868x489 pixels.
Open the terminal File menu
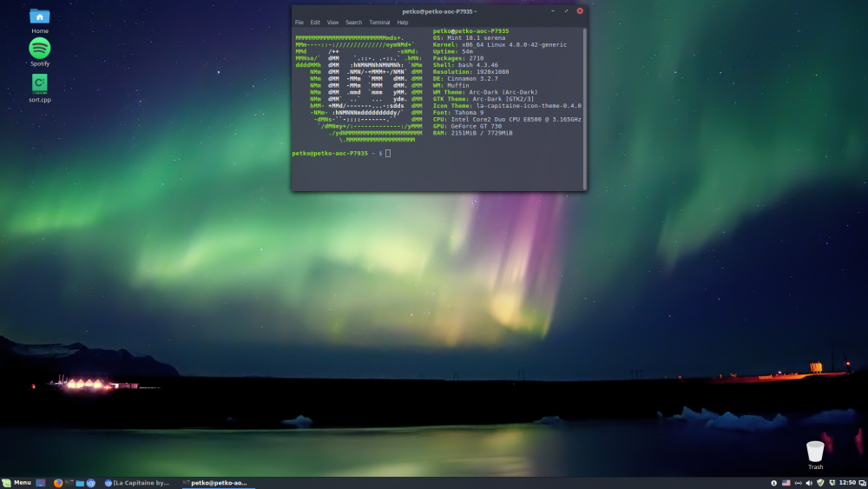pos(299,23)
